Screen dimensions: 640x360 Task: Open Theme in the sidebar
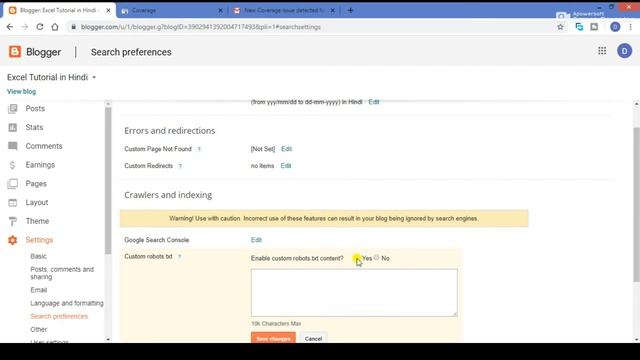37,221
